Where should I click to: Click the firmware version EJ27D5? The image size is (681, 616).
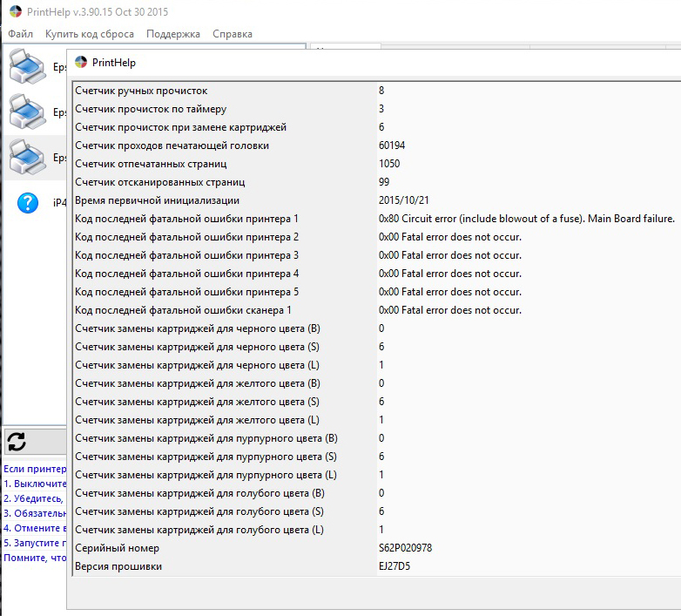[394, 566]
